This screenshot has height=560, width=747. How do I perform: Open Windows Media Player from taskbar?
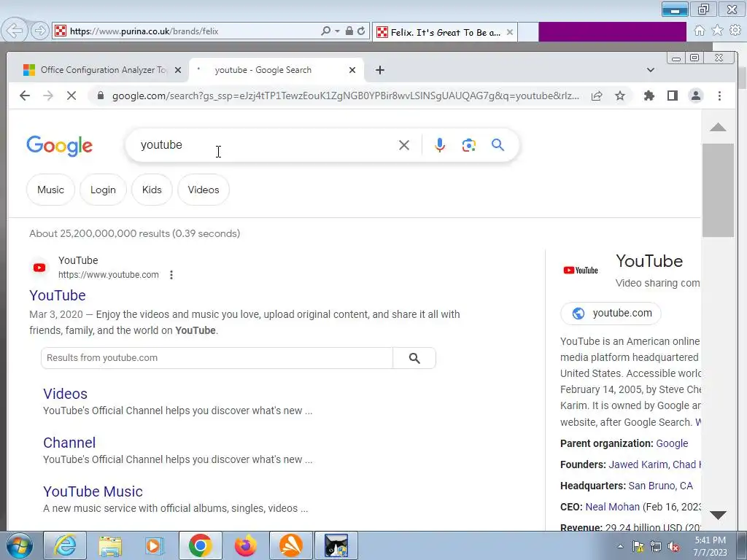point(154,545)
